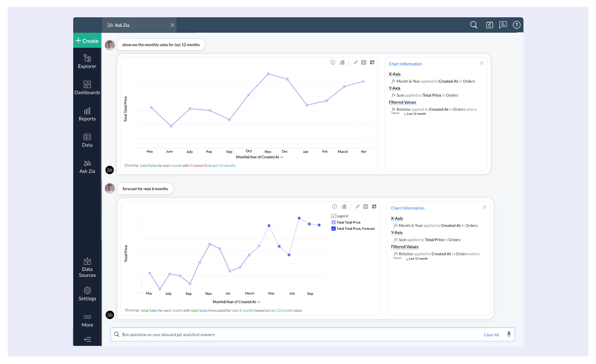
Task: Click 'total Sales' link under the first chart
Action: coord(149,165)
